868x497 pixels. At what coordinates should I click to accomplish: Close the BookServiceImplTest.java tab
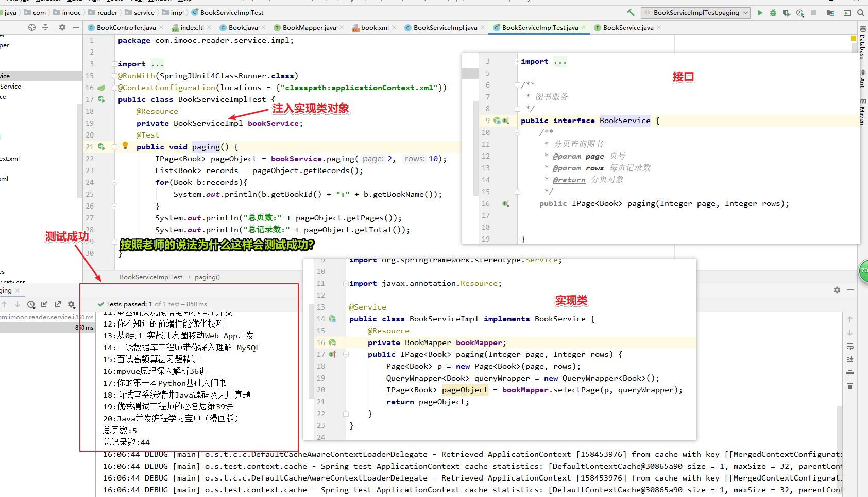click(x=584, y=28)
